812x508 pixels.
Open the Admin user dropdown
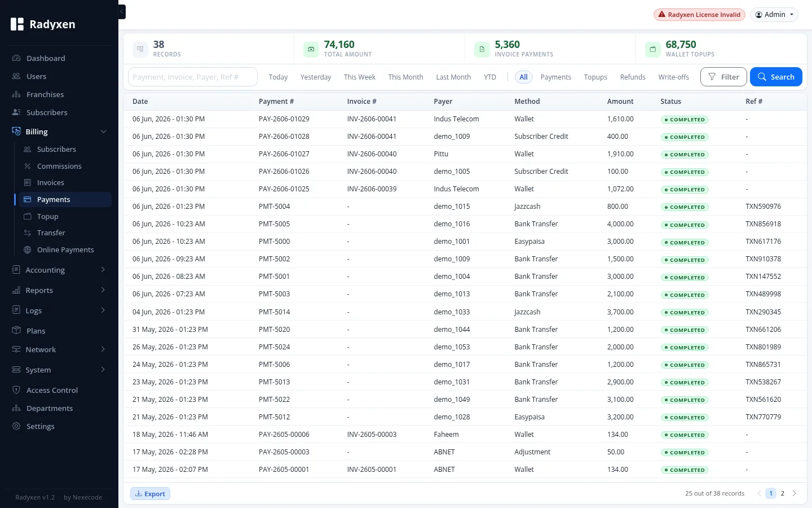[x=774, y=15]
